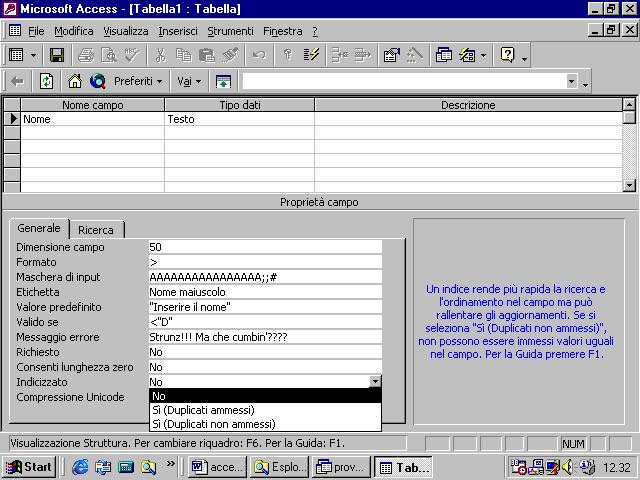Click the row selector next to Nome
This screenshot has width=640, height=480.
(x=12, y=119)
